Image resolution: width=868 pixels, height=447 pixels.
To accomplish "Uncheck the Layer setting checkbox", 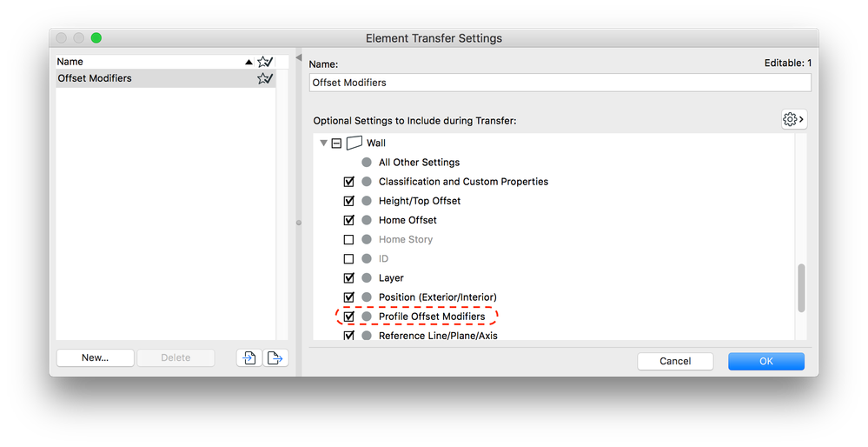I will tap(349, 278).
